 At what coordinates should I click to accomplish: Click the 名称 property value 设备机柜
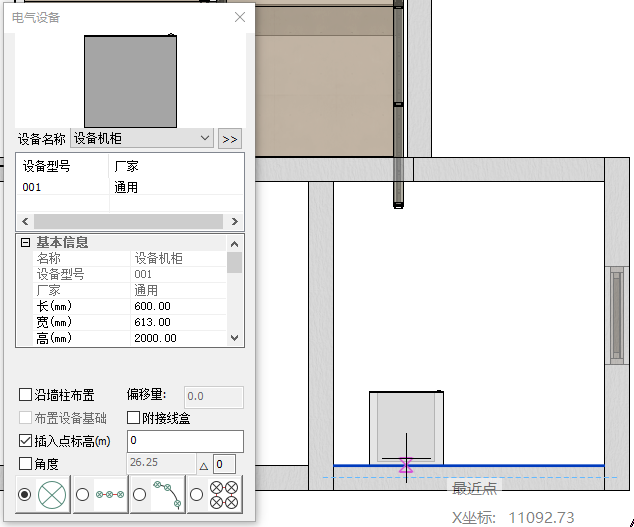click(178, 258)
